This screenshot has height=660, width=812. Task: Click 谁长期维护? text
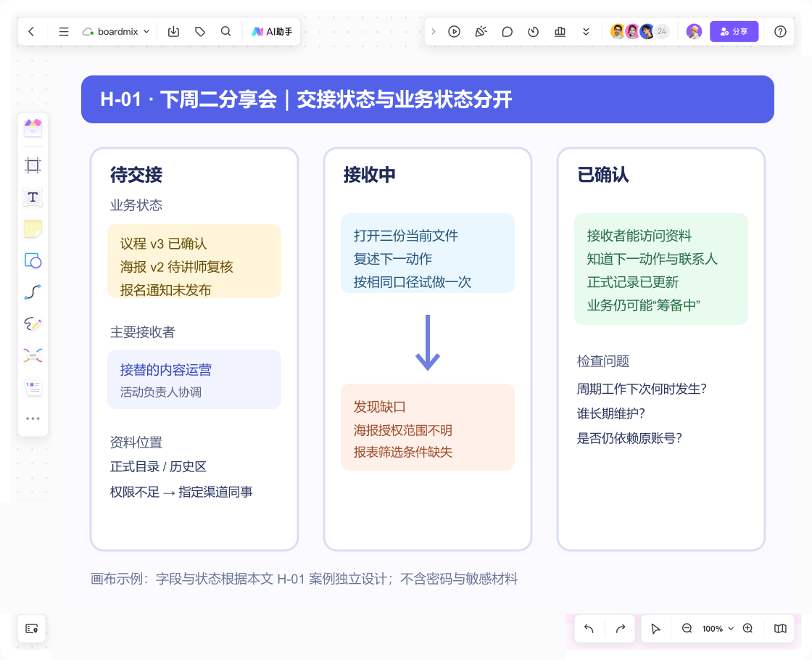pos(611,413)
